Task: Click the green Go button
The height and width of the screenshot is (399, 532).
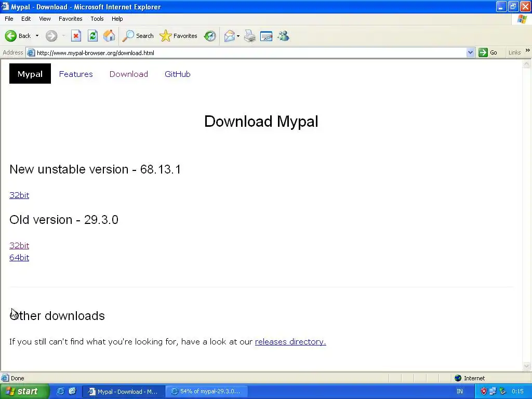Action: click(x=488, y=52)
